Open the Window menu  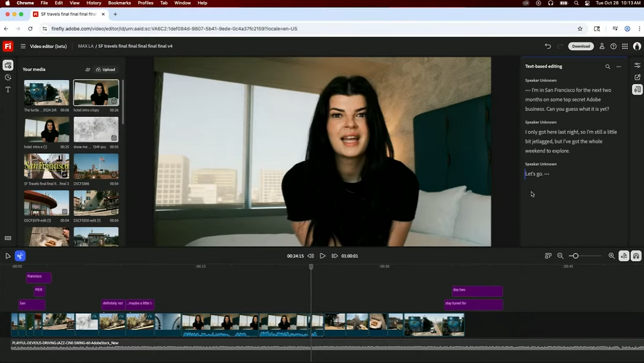[x=183, y=3]
